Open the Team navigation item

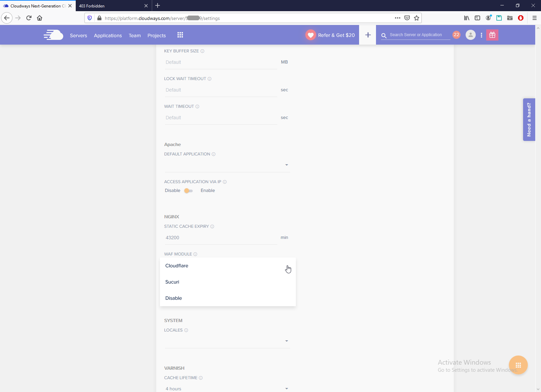tap(135, 35)
